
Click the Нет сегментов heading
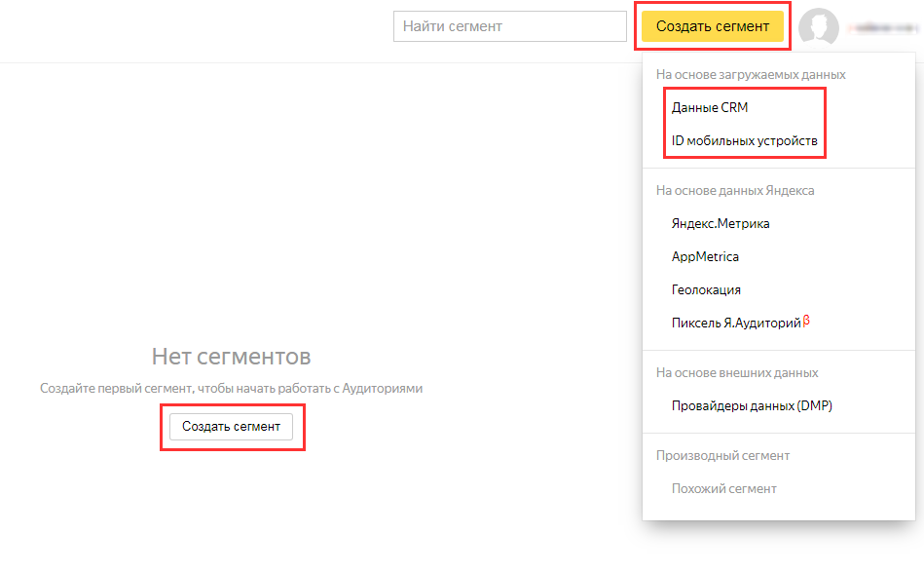[231, 356]
